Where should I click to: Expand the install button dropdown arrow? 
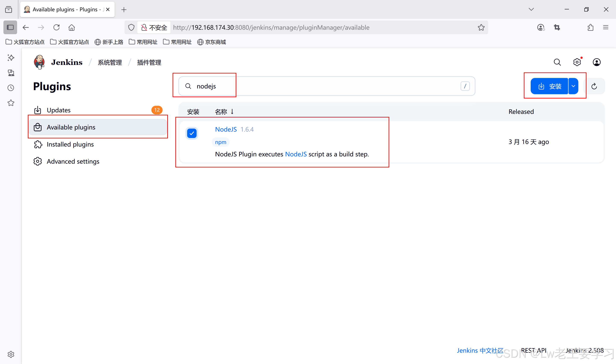(x=573, y=86)
